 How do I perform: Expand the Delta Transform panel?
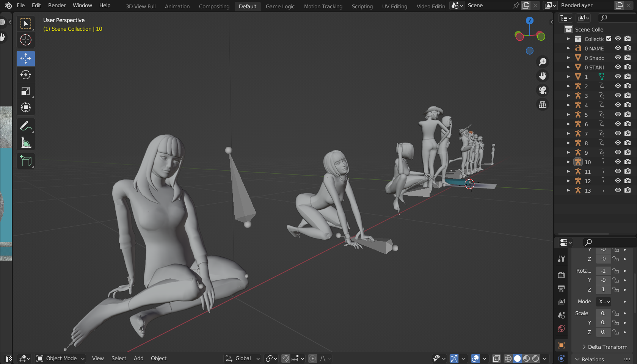(x=605, y=347)
